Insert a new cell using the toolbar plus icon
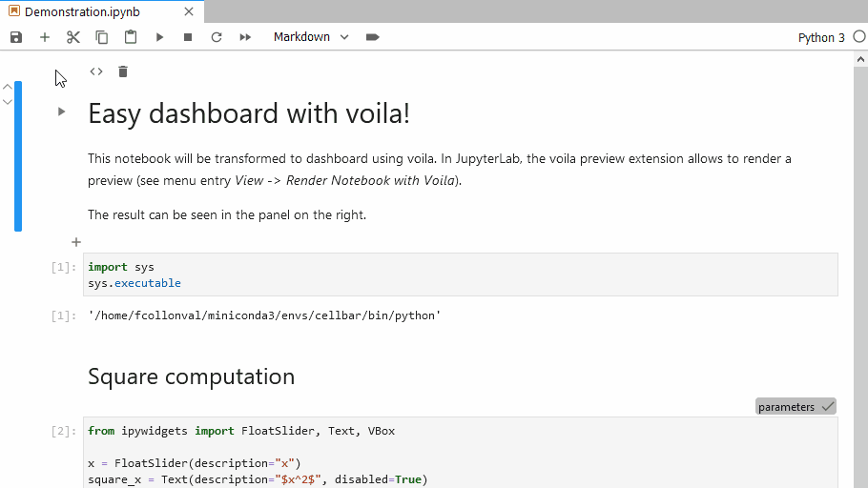Screen dimensions: 868x488 click(45, 37)
